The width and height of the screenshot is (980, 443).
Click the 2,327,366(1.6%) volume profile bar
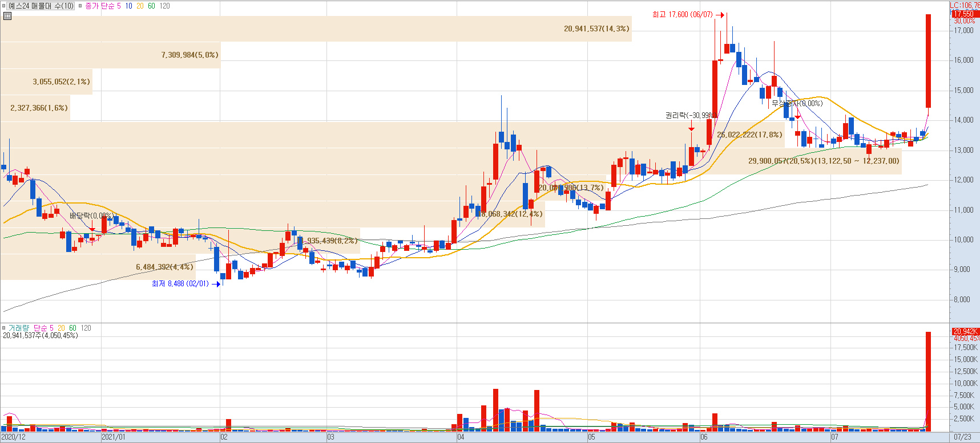[35, 108]
